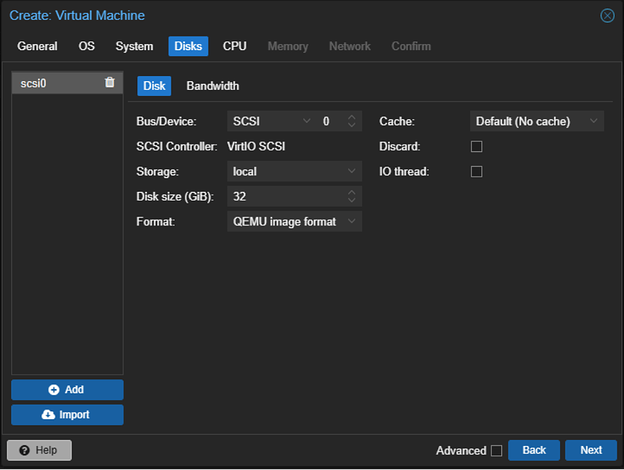Viewport: 624px width, 470px height.
Task: Open the Bus/Device SCSI dropdown
Action: pos(306,121)
